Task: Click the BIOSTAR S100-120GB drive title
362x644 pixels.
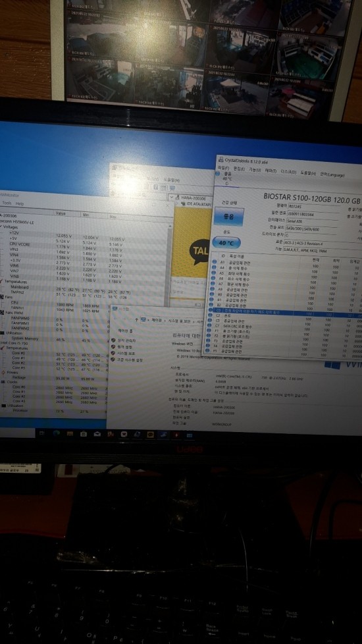Action: pos(311,197)
